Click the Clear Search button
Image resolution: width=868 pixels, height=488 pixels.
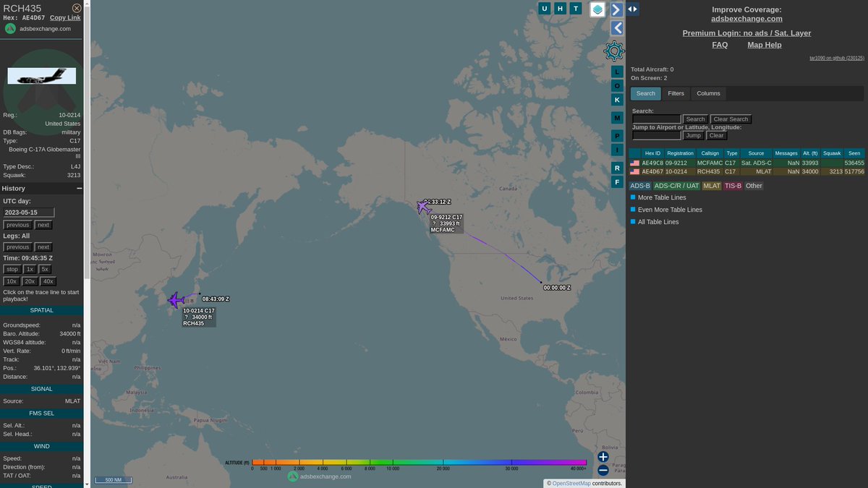point(731,119)
